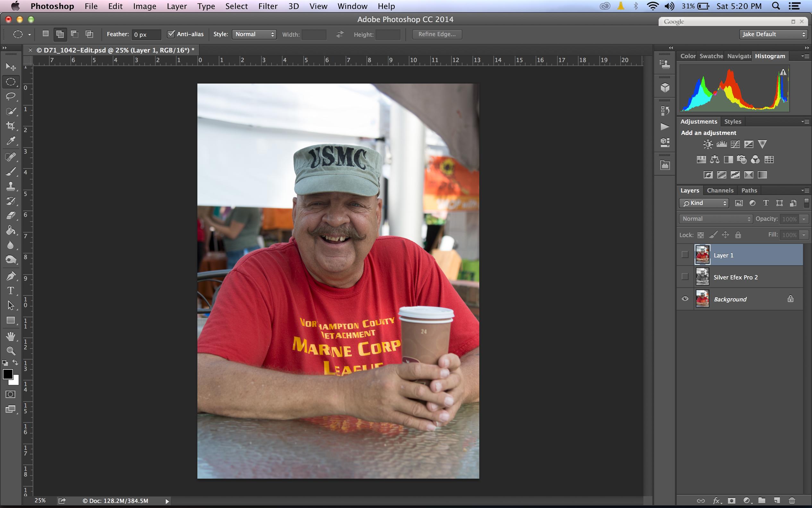Open the Filter menu
The image size is (812, 508).
point(267,6)
